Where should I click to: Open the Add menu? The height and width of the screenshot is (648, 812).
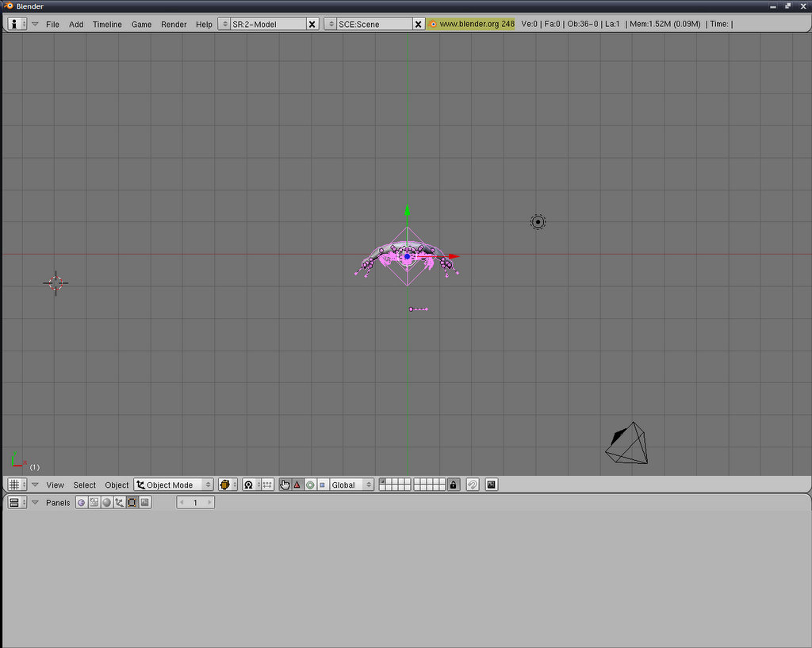point(76,25)
